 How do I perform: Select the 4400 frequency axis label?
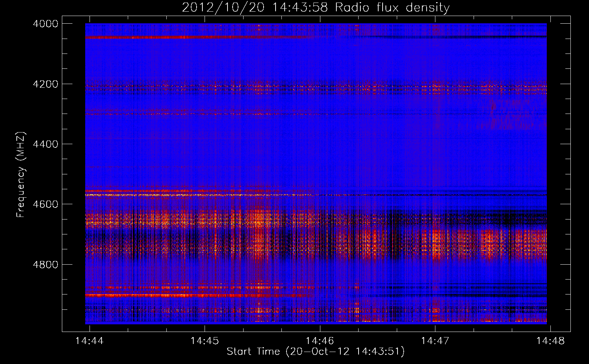[46, 144]
